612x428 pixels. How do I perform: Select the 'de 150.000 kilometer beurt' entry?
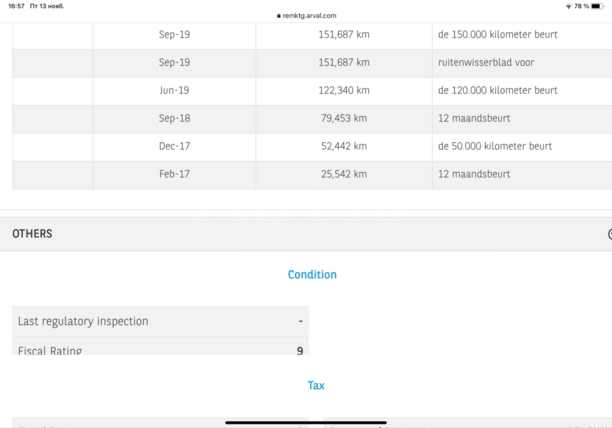tap(497, 34)
